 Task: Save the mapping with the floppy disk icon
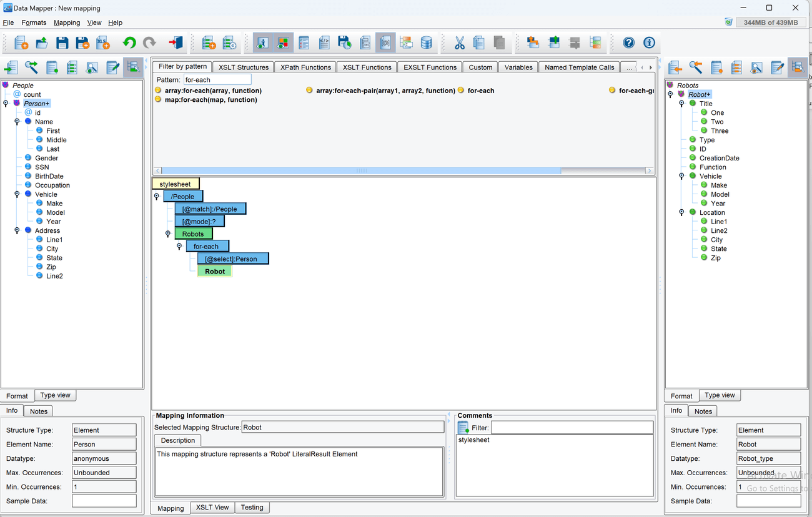click(x=62, y=42)
